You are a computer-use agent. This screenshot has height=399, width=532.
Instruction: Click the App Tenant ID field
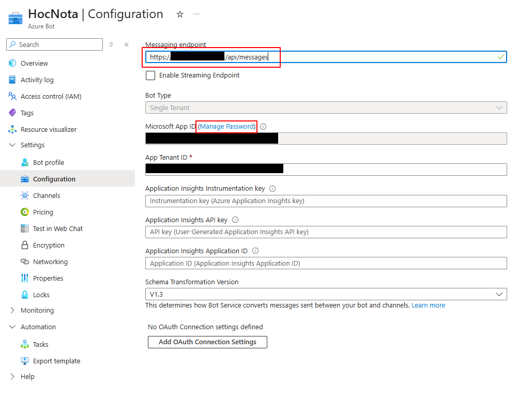(x=326, y=170)
